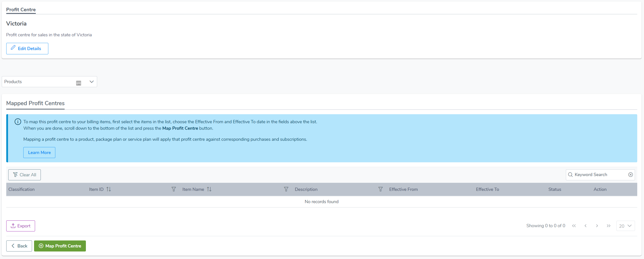Click the Edit Details button
Viewport: 644px width, 259px height.
coord(27,49)
